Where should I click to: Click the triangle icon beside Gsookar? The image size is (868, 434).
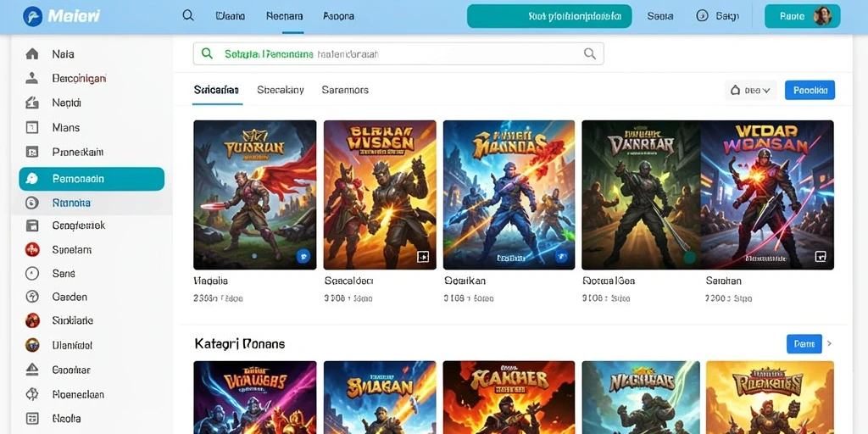[32, 370]
